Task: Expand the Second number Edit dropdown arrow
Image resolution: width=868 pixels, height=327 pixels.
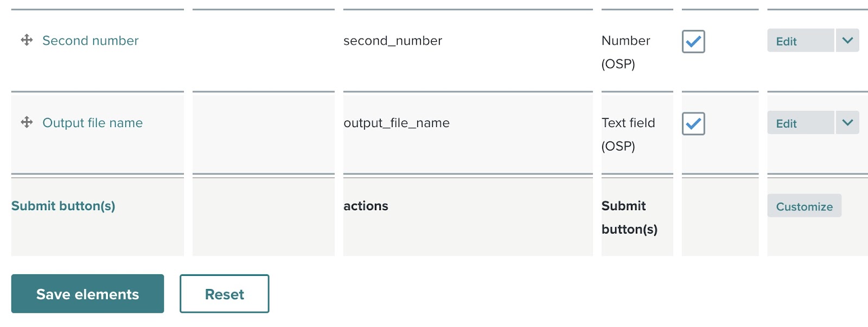Action: [847, 41]
